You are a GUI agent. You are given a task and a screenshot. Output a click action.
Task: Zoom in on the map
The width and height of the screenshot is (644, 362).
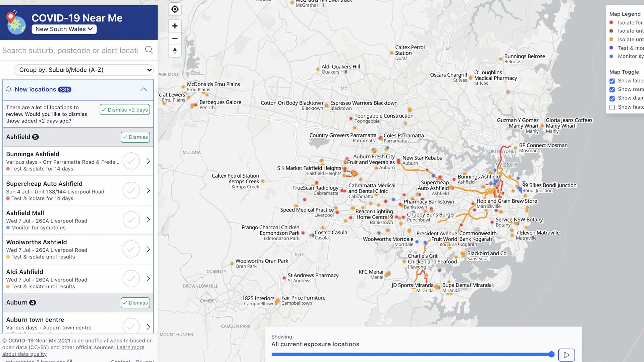click(175, 26)
